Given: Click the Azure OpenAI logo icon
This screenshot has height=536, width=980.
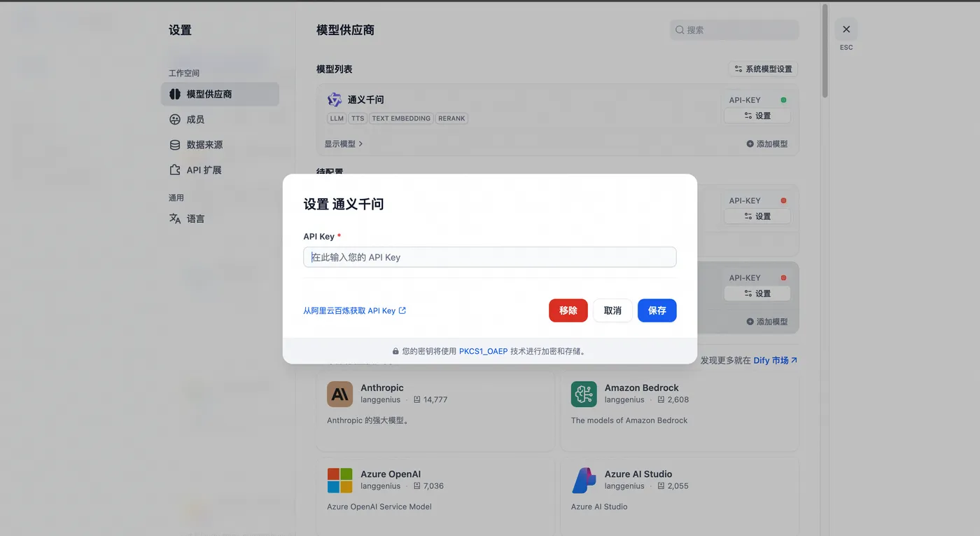Looking at the screenshot, I should 339,480.
